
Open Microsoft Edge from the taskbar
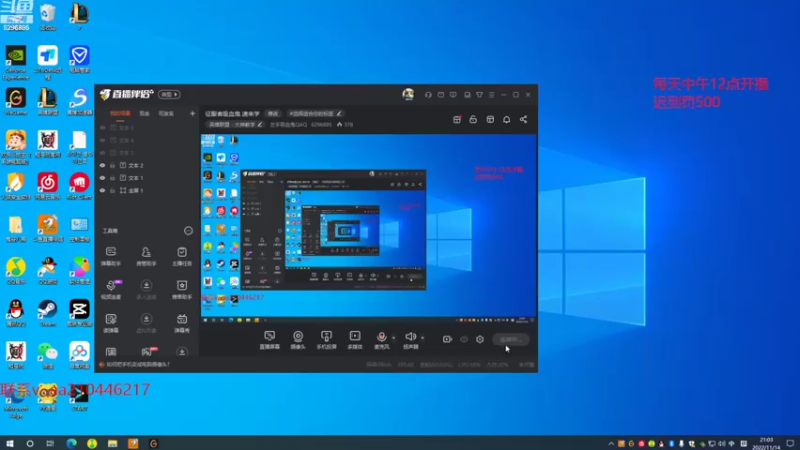71,443
